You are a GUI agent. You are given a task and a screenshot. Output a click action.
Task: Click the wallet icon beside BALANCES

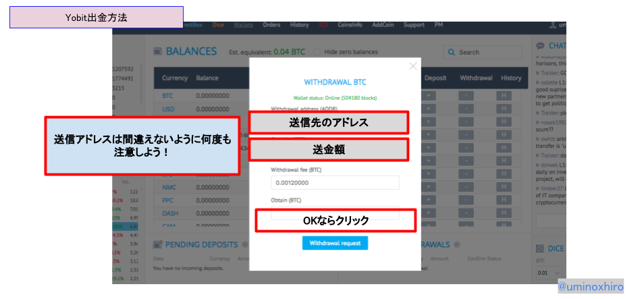point(157,51)
